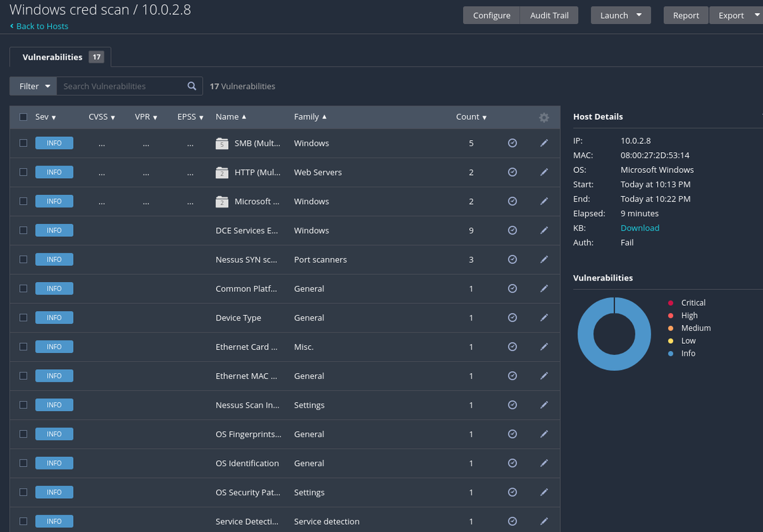Click the INFO severity badge on OS Fingerprints row

54,434
